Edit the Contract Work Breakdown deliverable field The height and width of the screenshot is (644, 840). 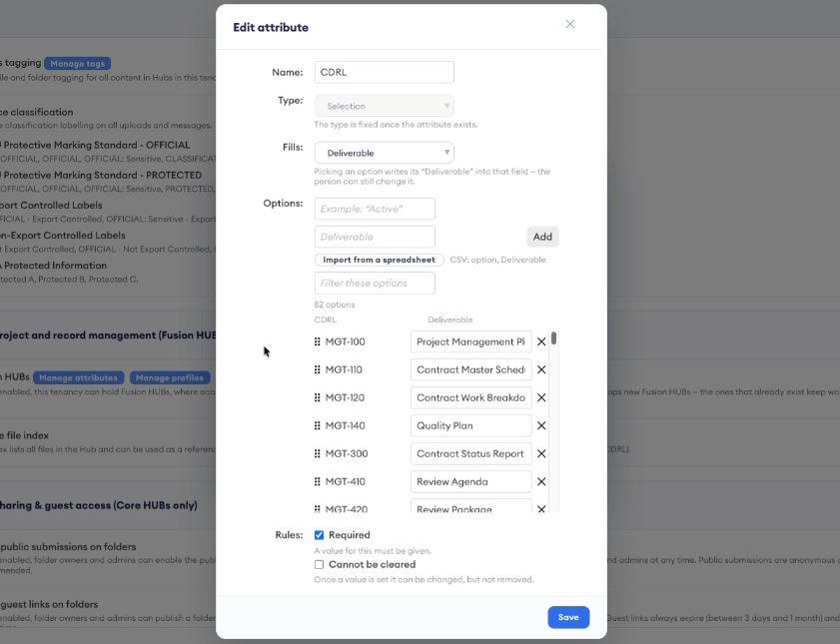471,397
